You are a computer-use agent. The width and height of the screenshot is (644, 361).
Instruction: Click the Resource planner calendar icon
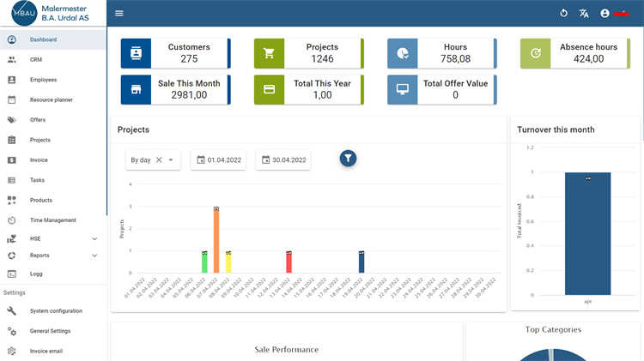12,99
